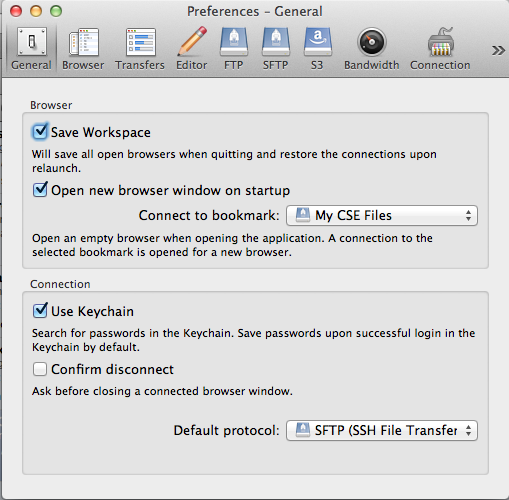Click the Save Workspace label text
Image resolution: width=509 pixels, height=500 pixels.
point(101,132)
